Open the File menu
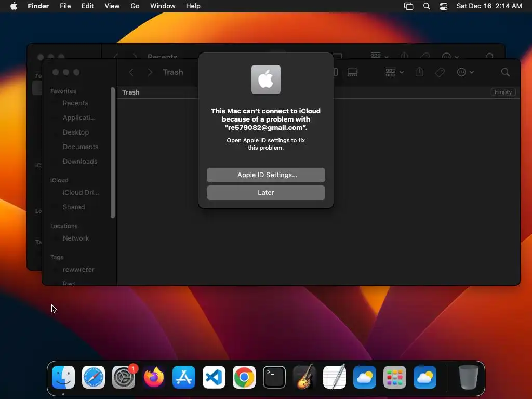Viewport: 532px width, 399px height. click(65, 6)
